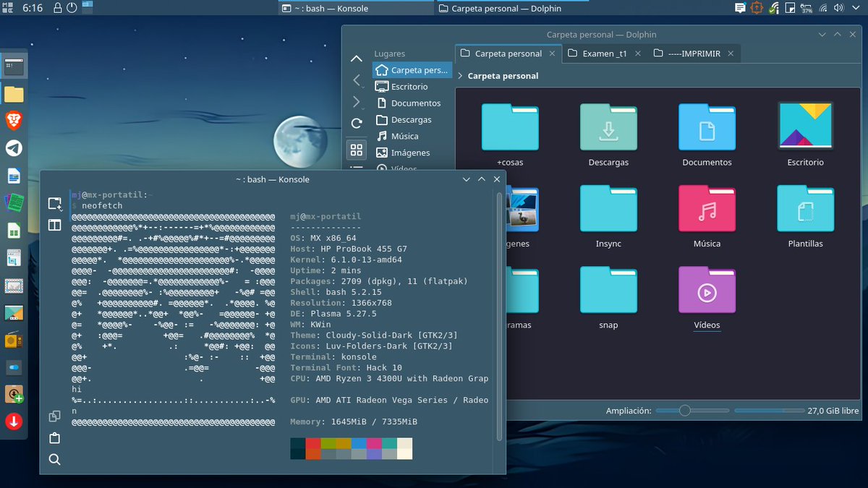
Task: Go up one folder level in Dolphin
Action: pyautogui.click(x=356, y=59)
